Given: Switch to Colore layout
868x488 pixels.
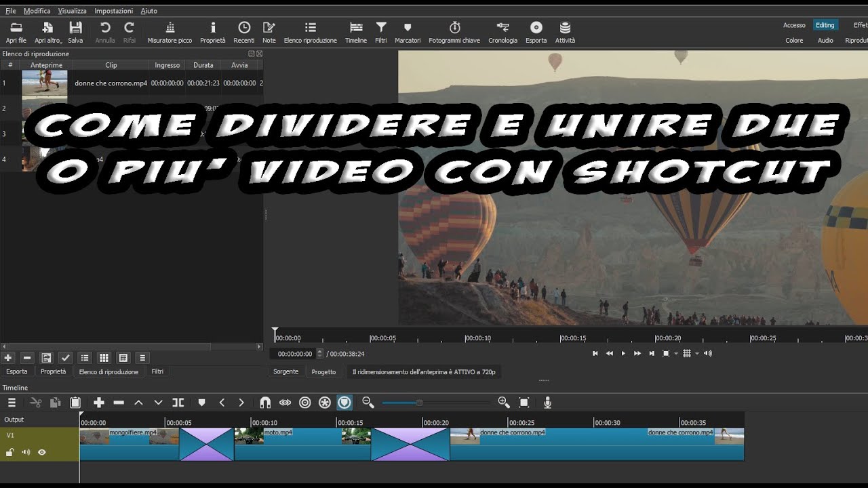Looking at the screenshot, I should coord(794,40).
